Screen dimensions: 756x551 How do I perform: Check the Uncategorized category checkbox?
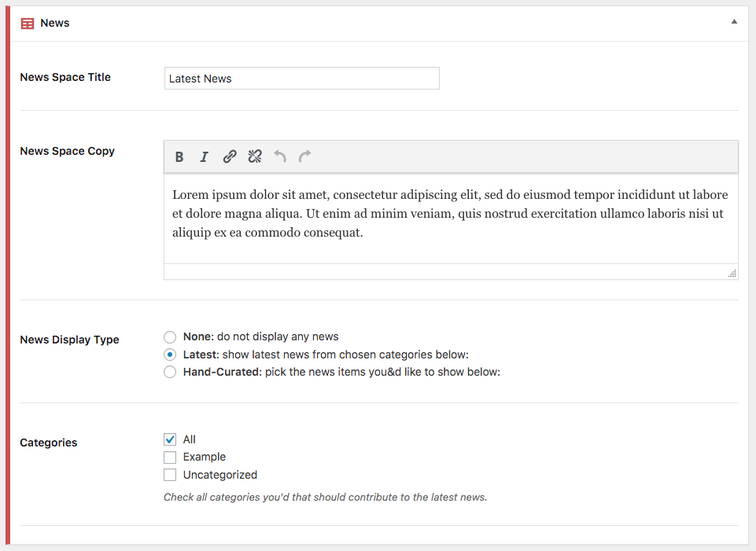coord(170,475)
